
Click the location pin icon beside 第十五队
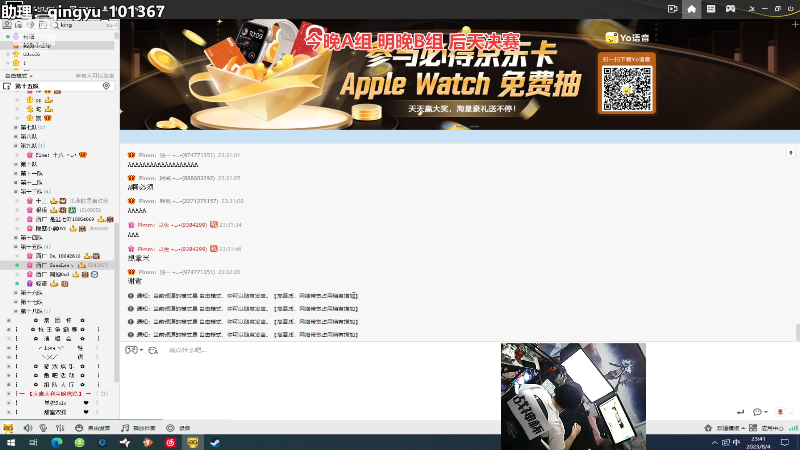[106, 86]
